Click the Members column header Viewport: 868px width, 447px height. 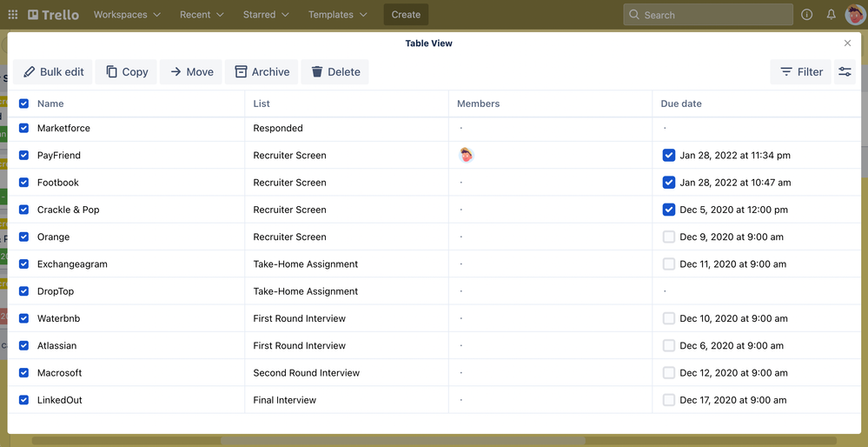pos(478,103)
